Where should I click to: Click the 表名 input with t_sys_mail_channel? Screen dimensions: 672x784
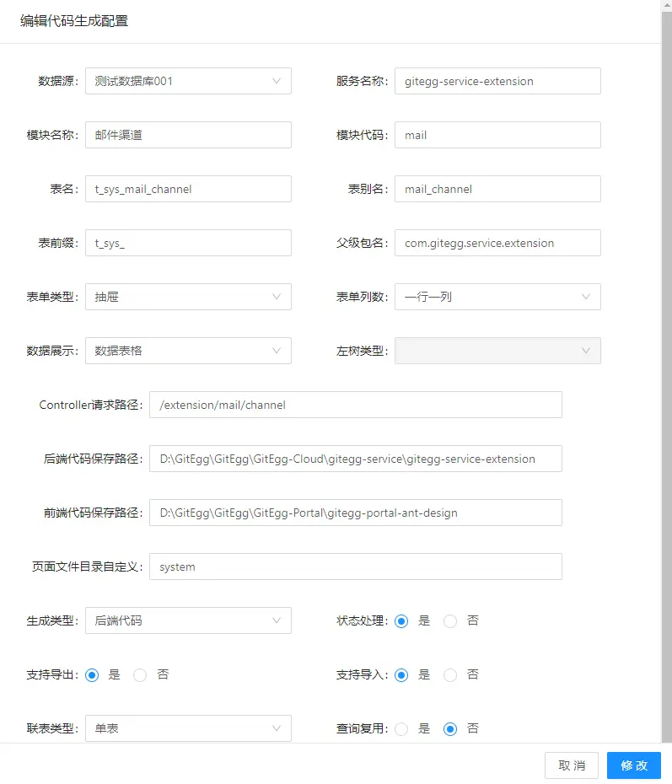188,189
